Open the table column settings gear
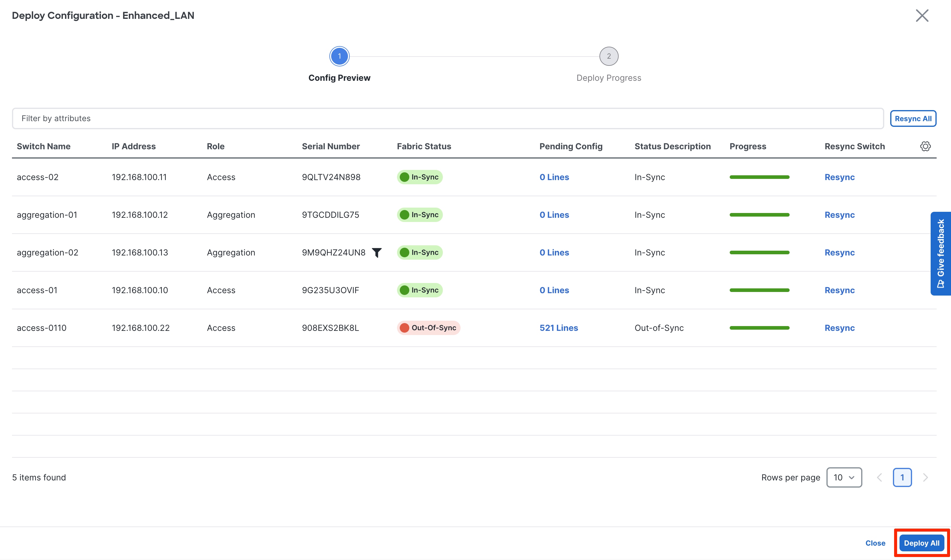Image resolution: width=951 pixels, height=560 pixels. coord(925,146)
